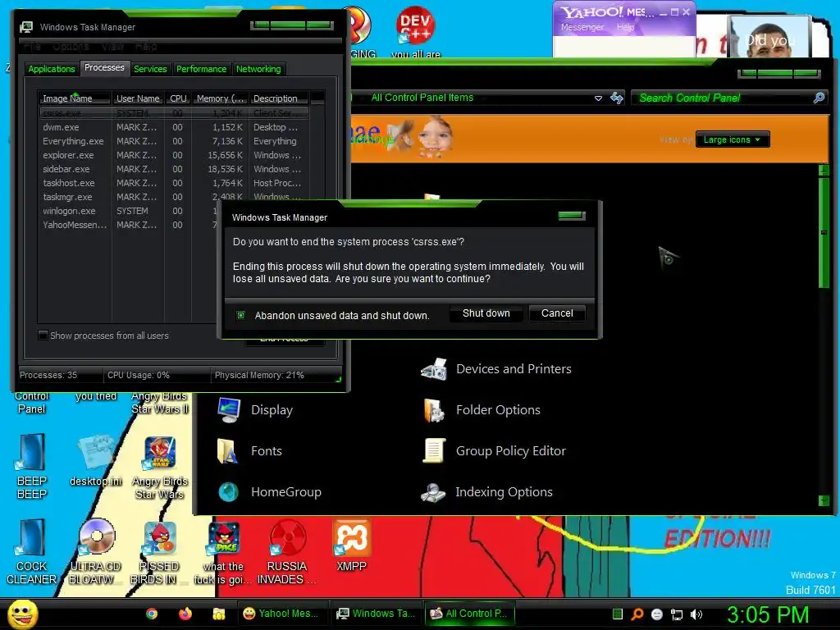This screenshot has width=840, height=630.
Task: Launch Firefox from the taskbar
Action: [x=185, y=614]
